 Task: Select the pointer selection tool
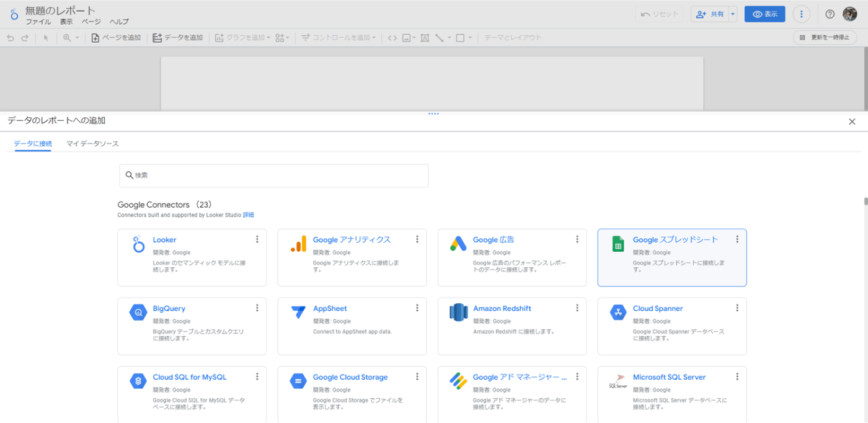coord(46,38)
